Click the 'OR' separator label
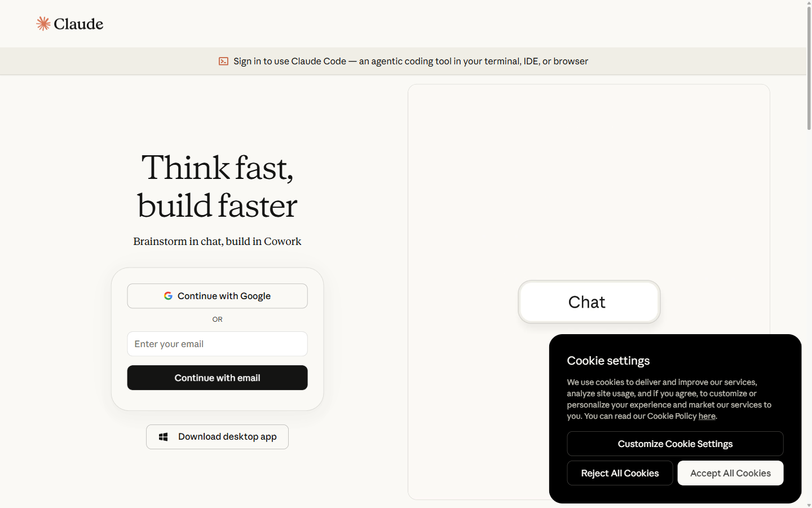 217,319
